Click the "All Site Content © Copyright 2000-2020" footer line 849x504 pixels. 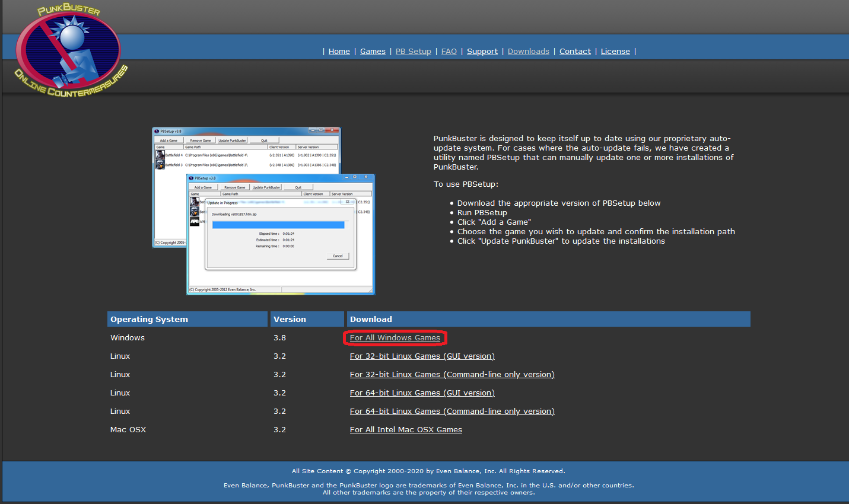tap(428, 471)
